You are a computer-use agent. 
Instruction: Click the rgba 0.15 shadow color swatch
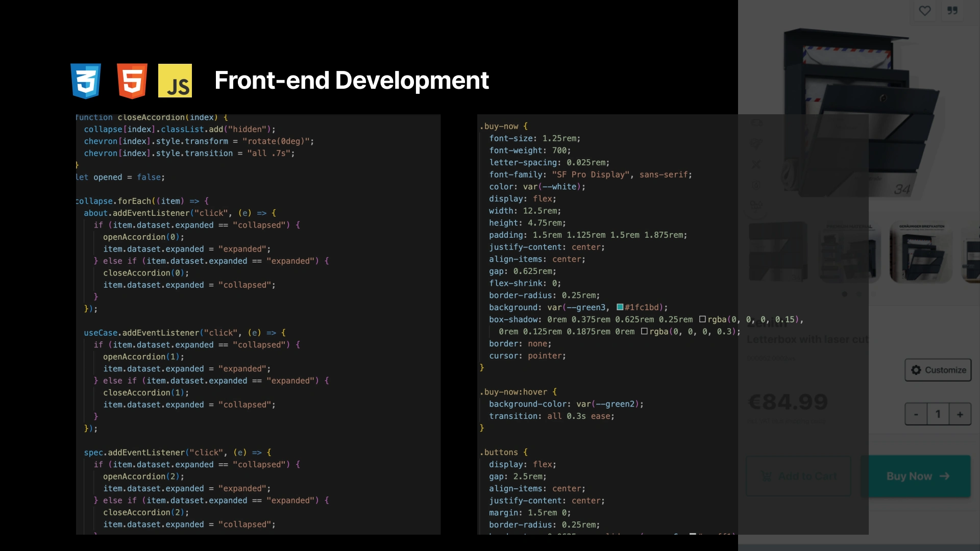coord(702,319)
